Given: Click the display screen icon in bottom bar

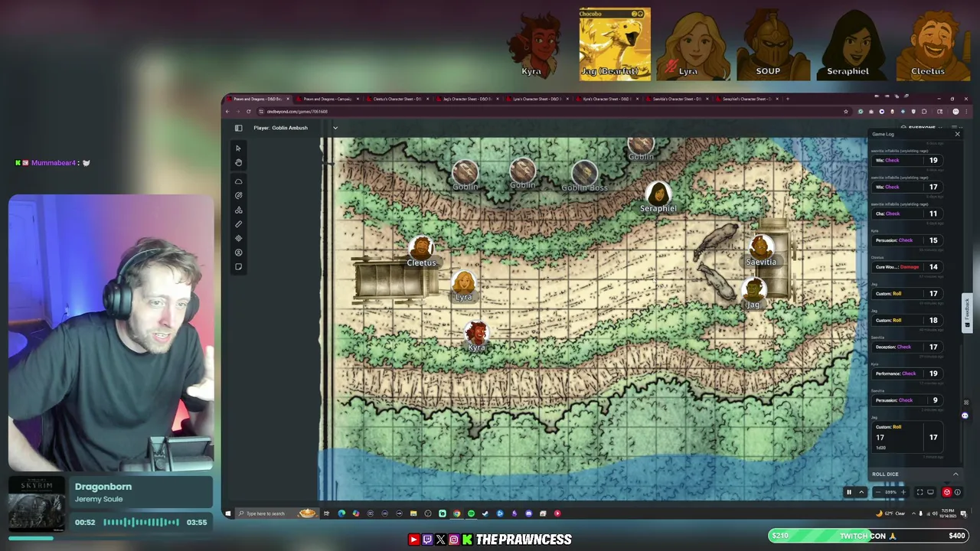Looking at the screenshot, I should pos(930,492).
